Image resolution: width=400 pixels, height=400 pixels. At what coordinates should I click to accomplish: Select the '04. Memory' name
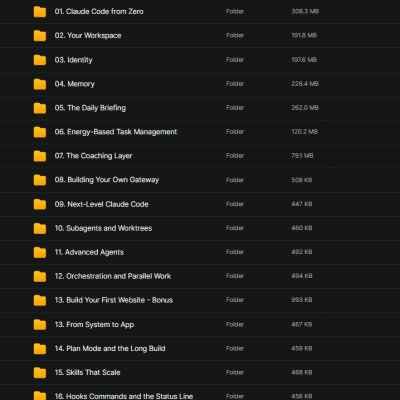pyautogui.click(x=74, y=84)
